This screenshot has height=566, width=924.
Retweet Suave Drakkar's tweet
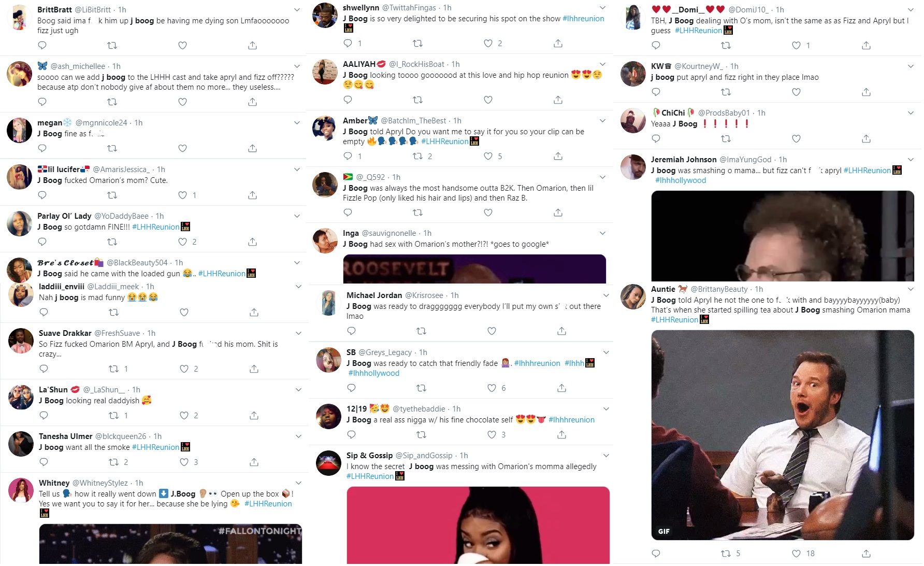113,369
